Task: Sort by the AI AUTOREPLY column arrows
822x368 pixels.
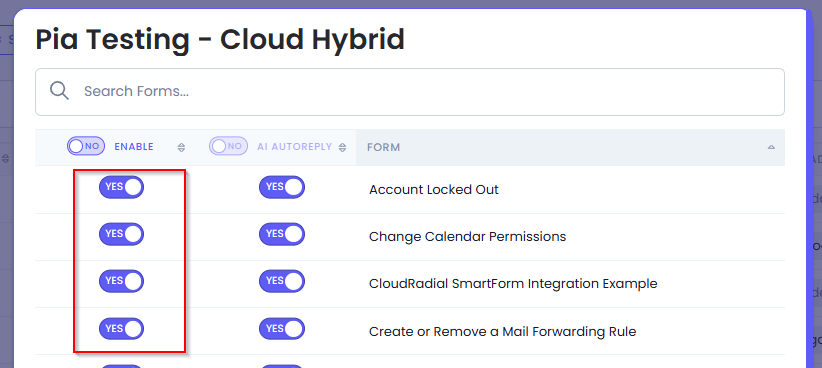Action: pyautogui.click(x=342, y=148)
